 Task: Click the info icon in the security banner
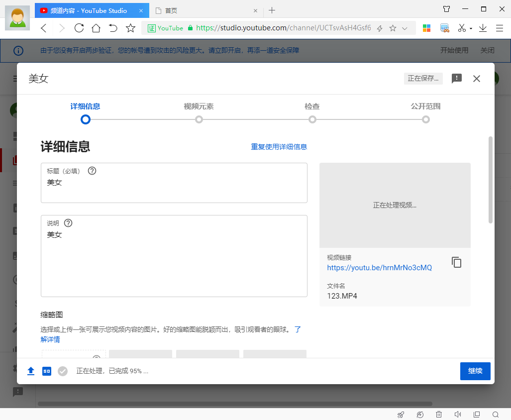(18, 50)
